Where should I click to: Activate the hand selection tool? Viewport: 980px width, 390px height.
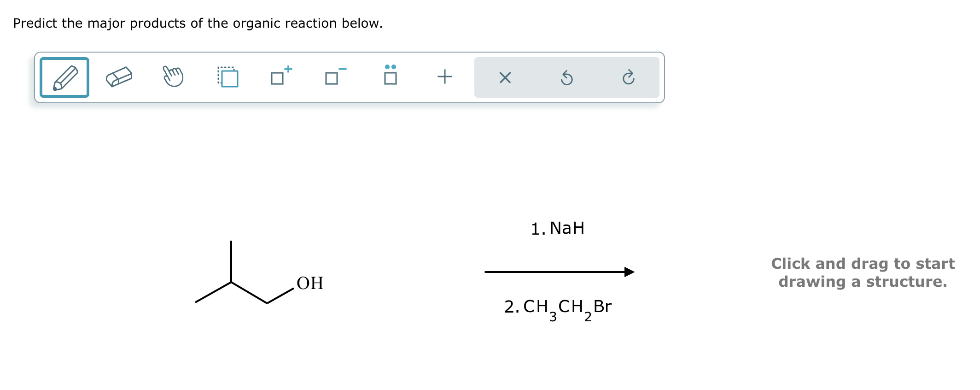[174, 77]
